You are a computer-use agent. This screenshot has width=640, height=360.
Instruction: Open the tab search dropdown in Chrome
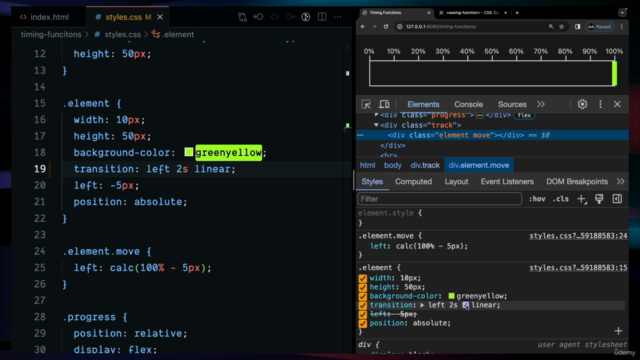(622, 13)
